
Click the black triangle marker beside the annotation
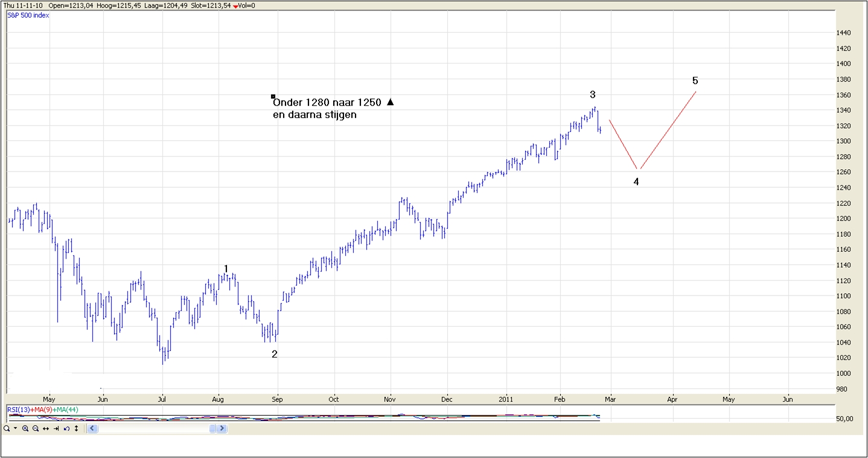pyautogui.click(x=390, y=102)
